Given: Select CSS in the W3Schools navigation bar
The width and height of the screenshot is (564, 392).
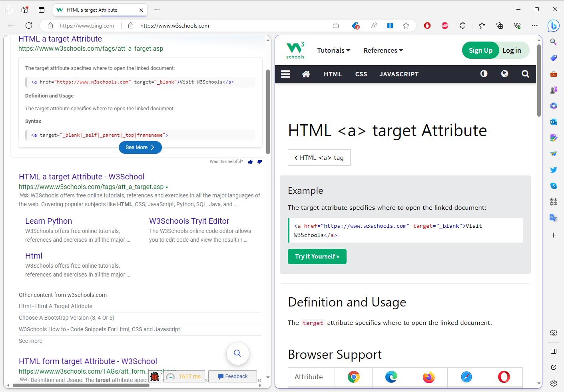Looking at the screenshot, I should coord(361,74).
